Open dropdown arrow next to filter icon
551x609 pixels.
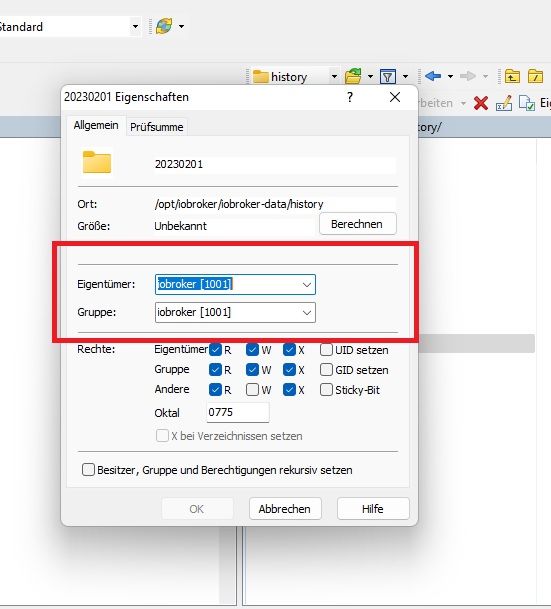(x=405, y=77)
